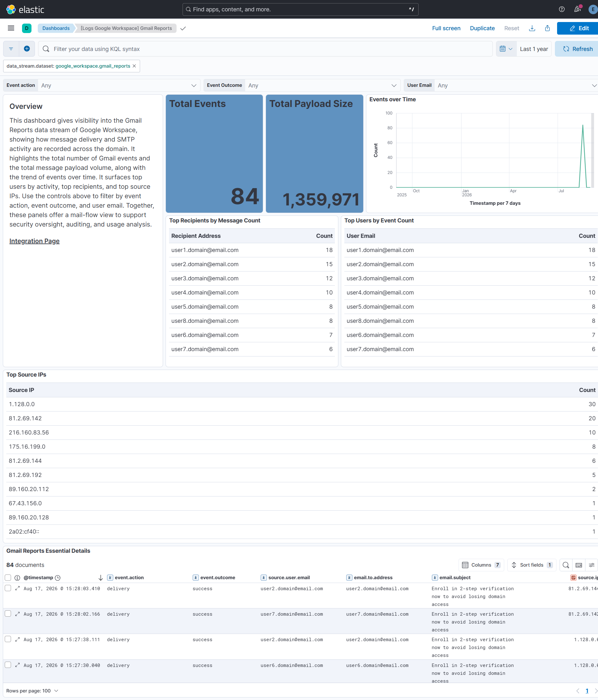Remove the data_stream.dataset filter pill
598x700 pixels.
click(x=134, y=66)
